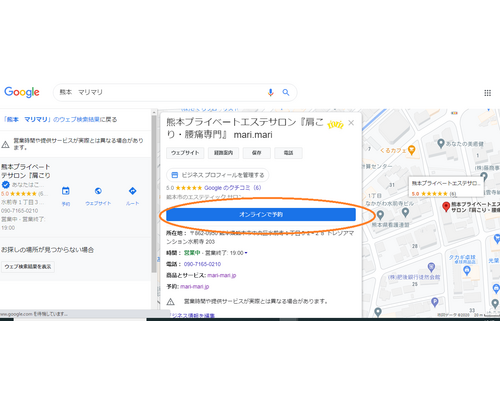Click the purple pin above (株)肥後銀行 label

[431, 267]
